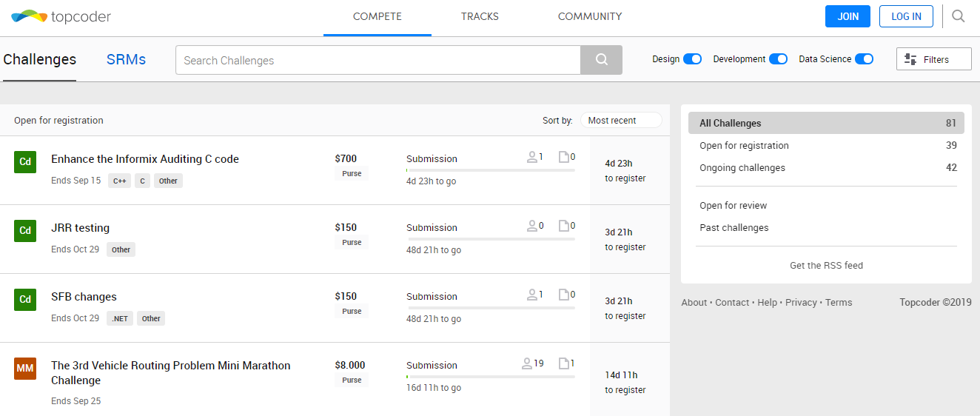The image size is (980, 416).
Task: Switch to the SRMs tab
Action: (126, 60)
